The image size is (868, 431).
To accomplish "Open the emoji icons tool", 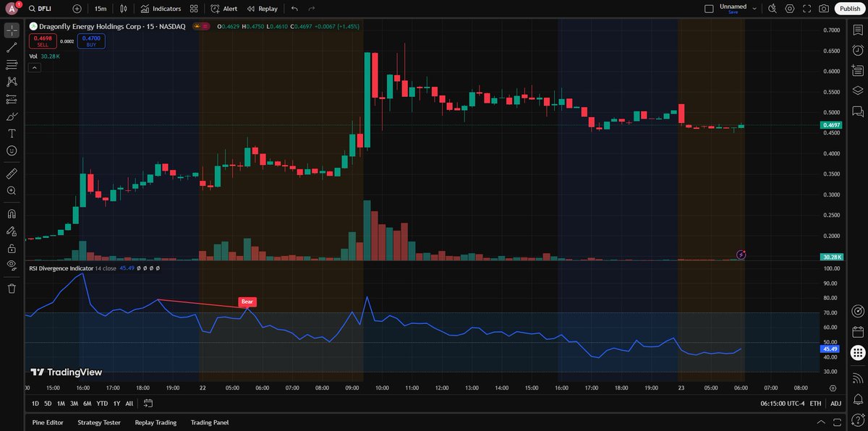I will point(12,150).
